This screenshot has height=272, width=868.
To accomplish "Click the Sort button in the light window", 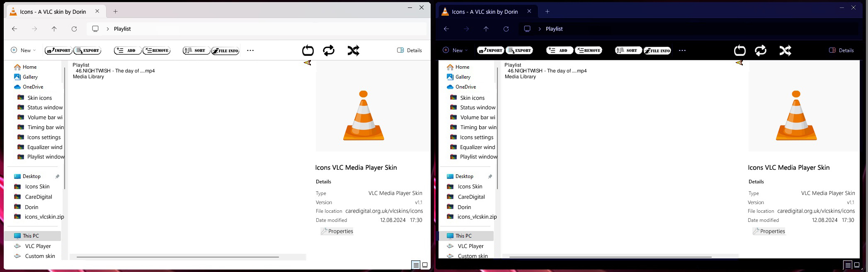I will (196, 51).
